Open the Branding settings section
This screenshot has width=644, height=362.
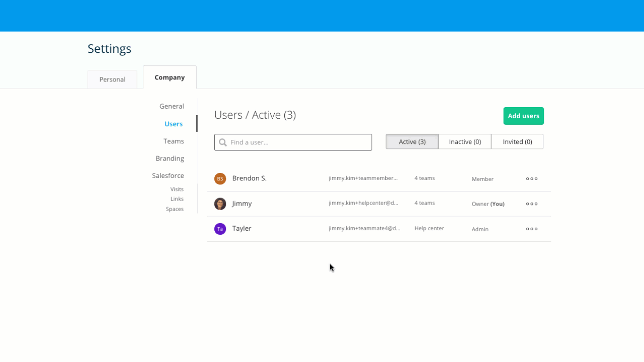(x=170, y=158)
